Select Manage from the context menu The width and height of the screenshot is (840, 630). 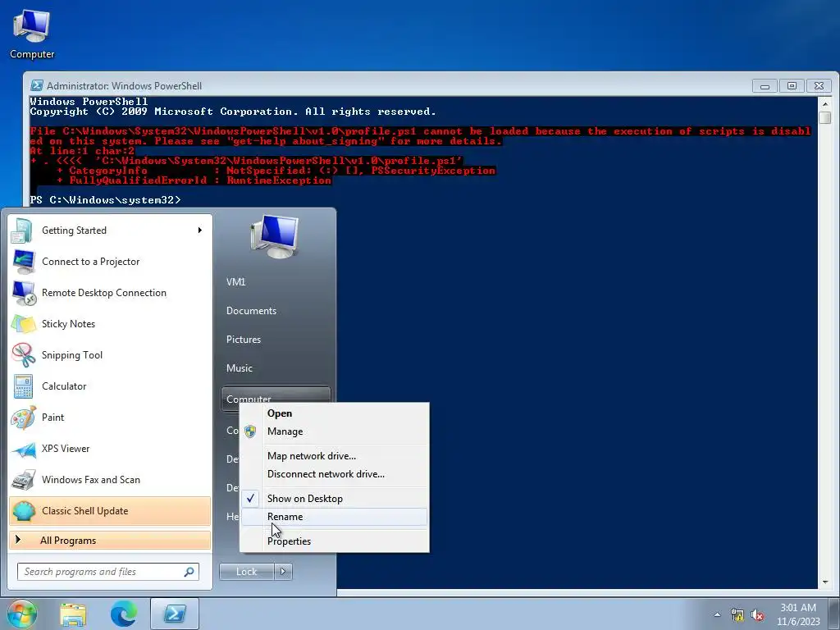[335, 431]
